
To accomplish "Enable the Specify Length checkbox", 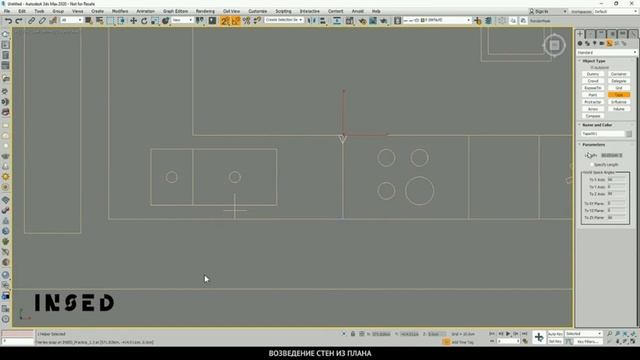I will [591, 165].
